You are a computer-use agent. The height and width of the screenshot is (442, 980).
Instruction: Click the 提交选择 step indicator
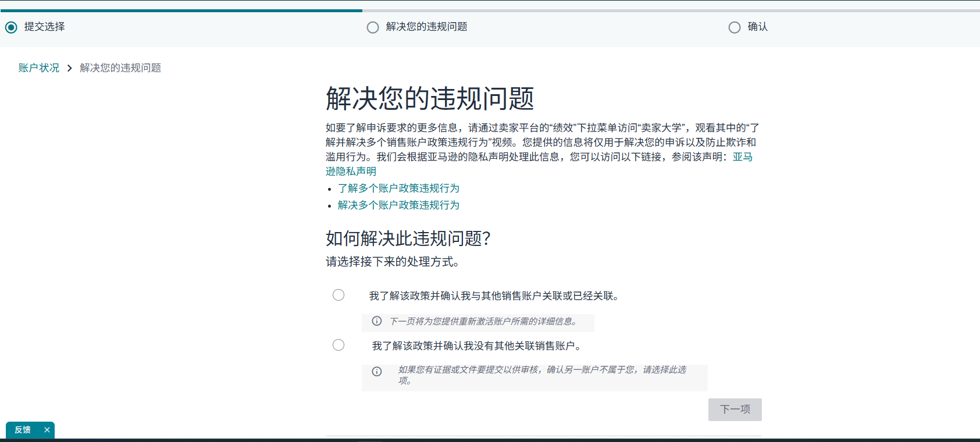point(11,27)
